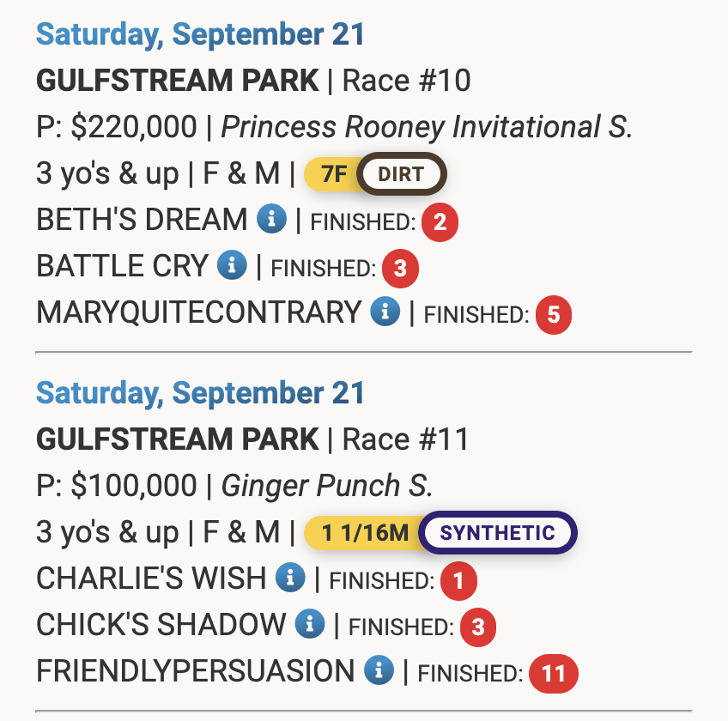Open Princess Rooney Invitational S. race name
The width and height of the screenshot is (728, 721).
[427, 127]
